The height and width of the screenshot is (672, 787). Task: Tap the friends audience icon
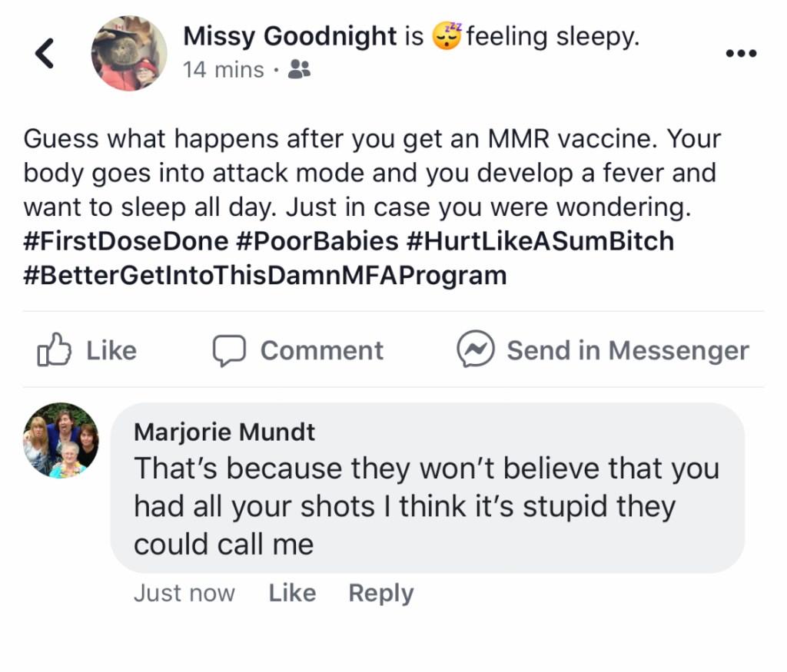pyautogui.click(x=298, y=71)
